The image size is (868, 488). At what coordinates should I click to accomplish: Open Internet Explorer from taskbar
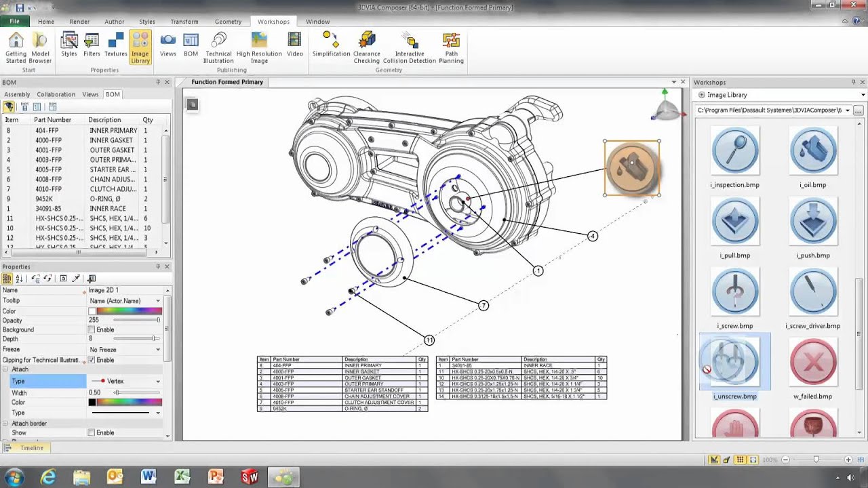pos(48,477)
